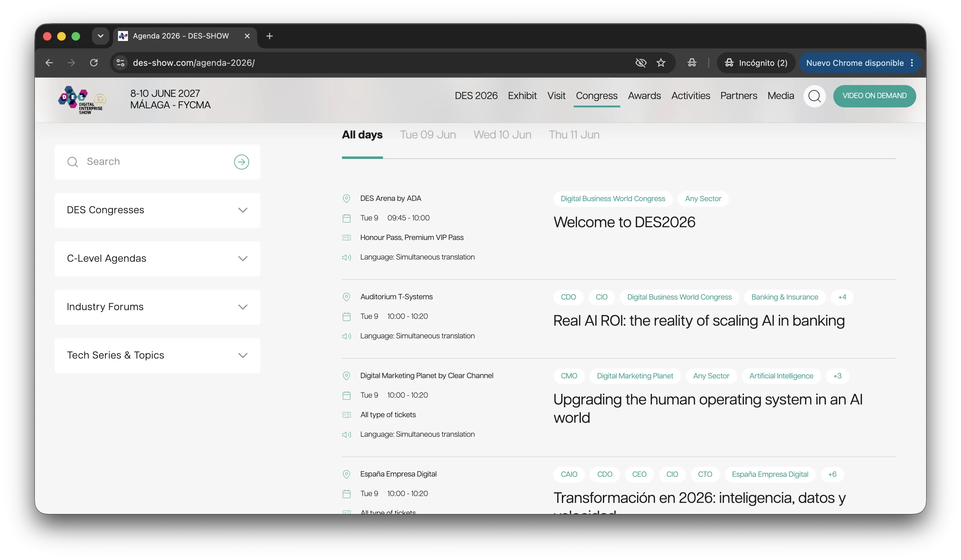The width and height of the screenshot is (961, 560).
Task: Submit search with the arrow circle icon
Action: [x=242, y=162]
